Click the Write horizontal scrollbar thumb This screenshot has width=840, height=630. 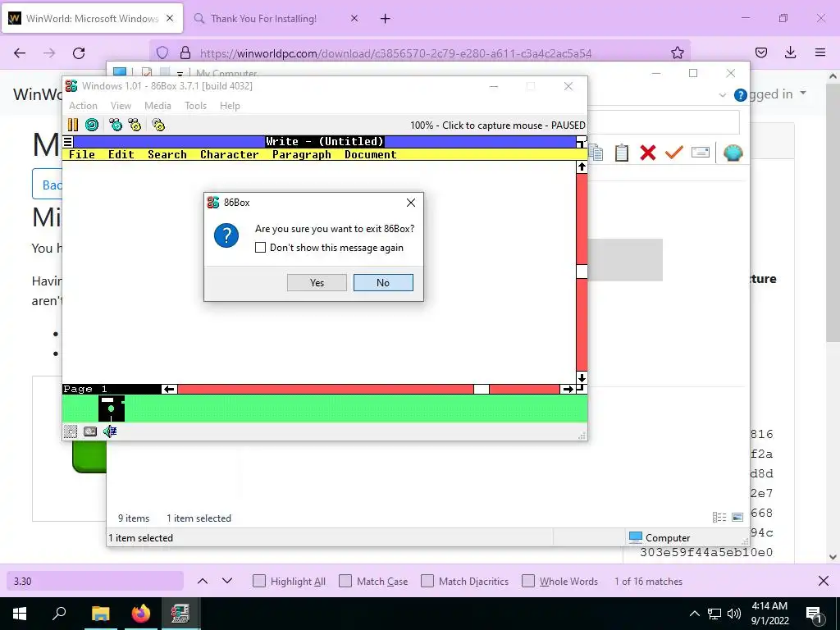pyautogui.click(x=482, y=389)
